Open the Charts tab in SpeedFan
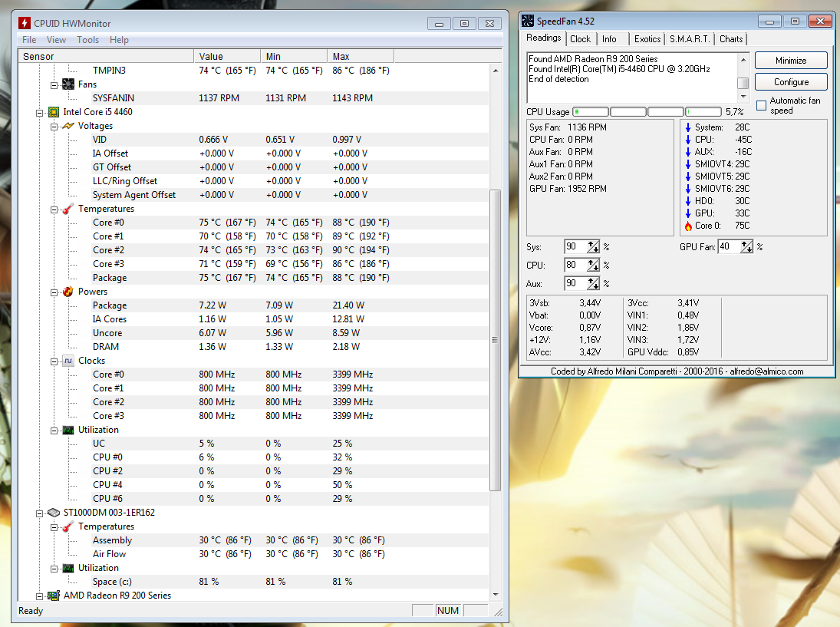Viewport: 840px width, 627px height. (x=731, y=39)
